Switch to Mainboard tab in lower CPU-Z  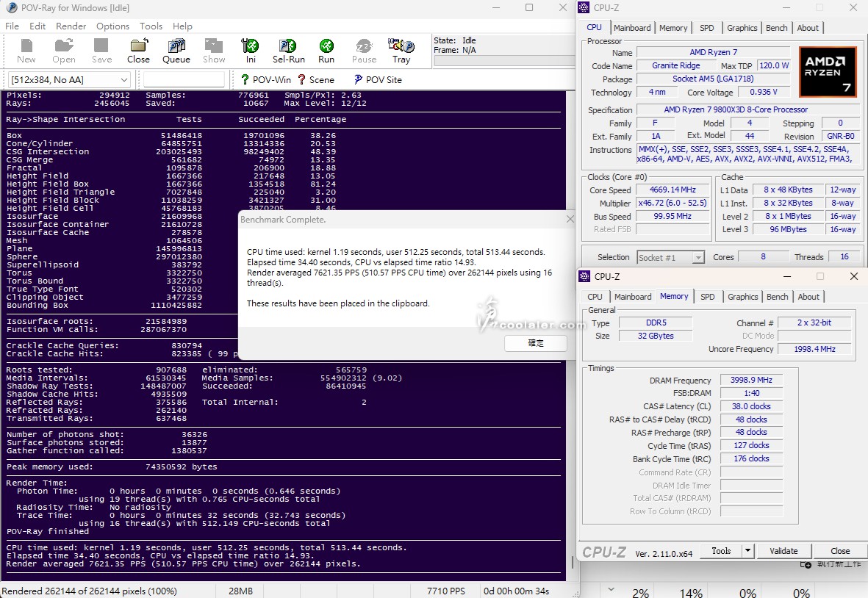(x=633, y=297)
